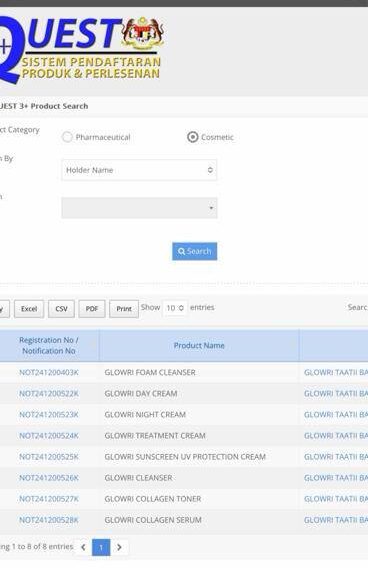
Task: Click GLOWRI COLLAGEN SERUM product name
Action: tap(153, 520)
